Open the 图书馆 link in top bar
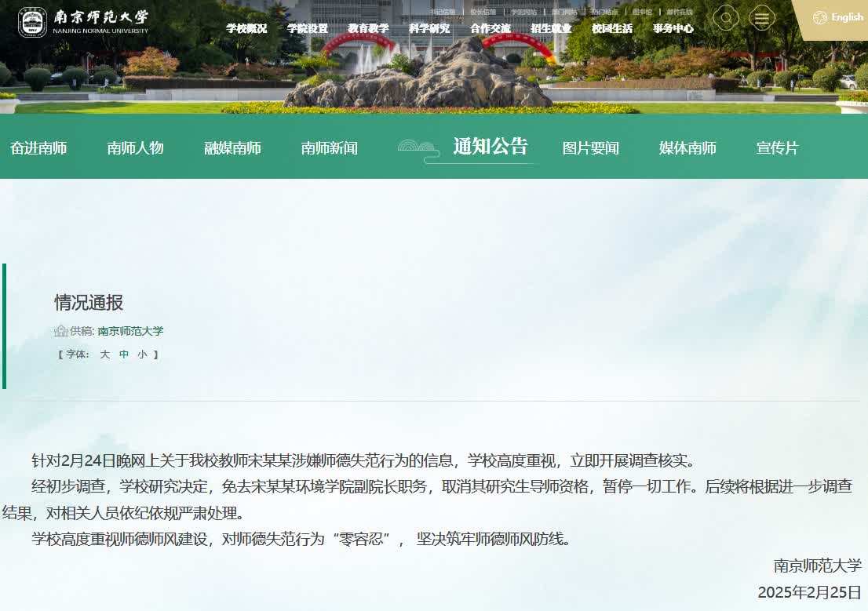868x611 pixels. click(642, 12)
